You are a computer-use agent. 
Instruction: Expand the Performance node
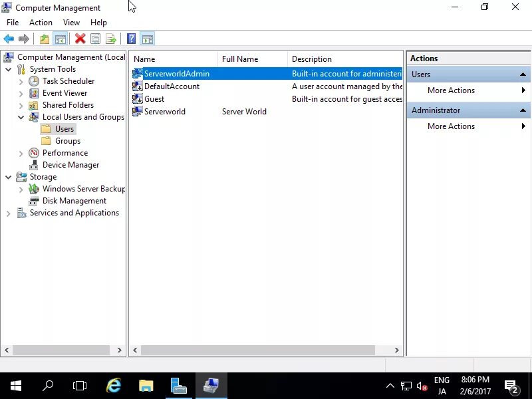[21, 154]
